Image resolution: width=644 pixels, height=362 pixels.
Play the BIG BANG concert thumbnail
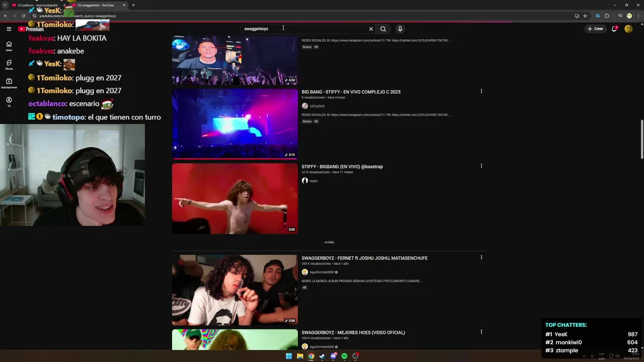[x=235, y=124]
